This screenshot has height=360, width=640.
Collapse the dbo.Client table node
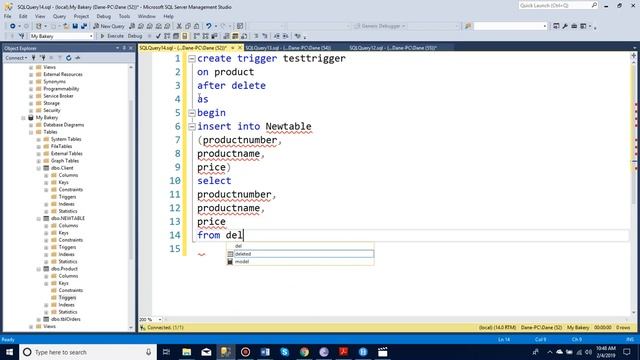click(x=38, y=168)
